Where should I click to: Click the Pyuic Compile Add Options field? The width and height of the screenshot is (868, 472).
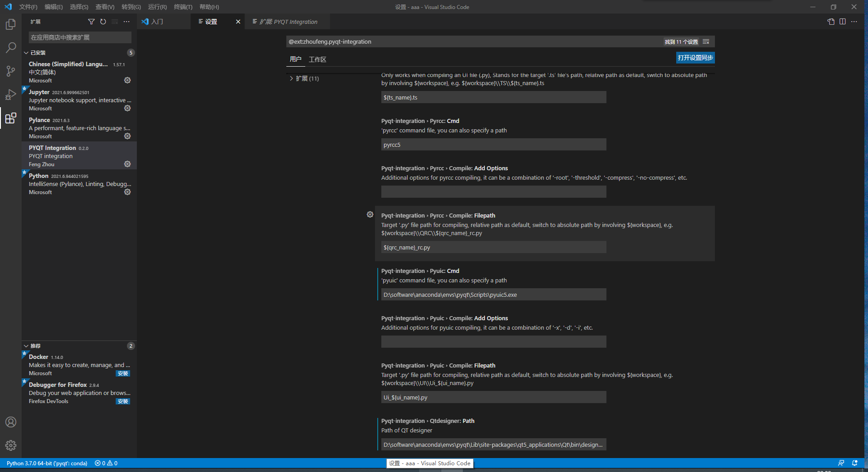493,342
